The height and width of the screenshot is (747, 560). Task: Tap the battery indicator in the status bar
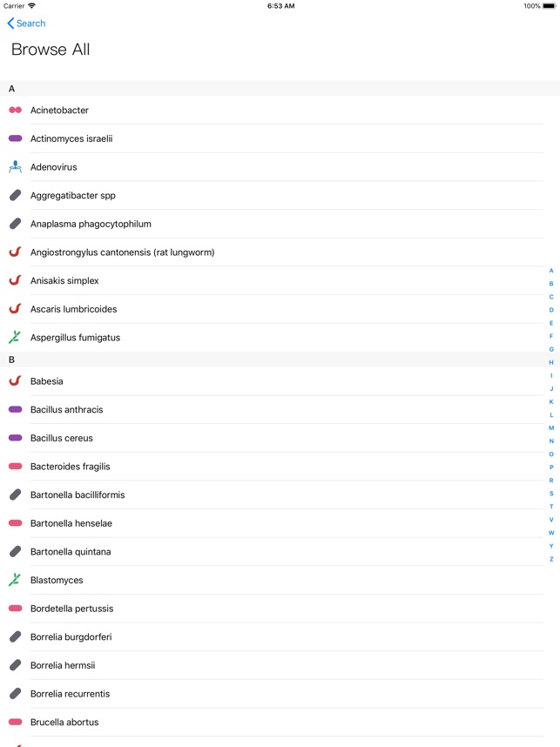(548, 6)
